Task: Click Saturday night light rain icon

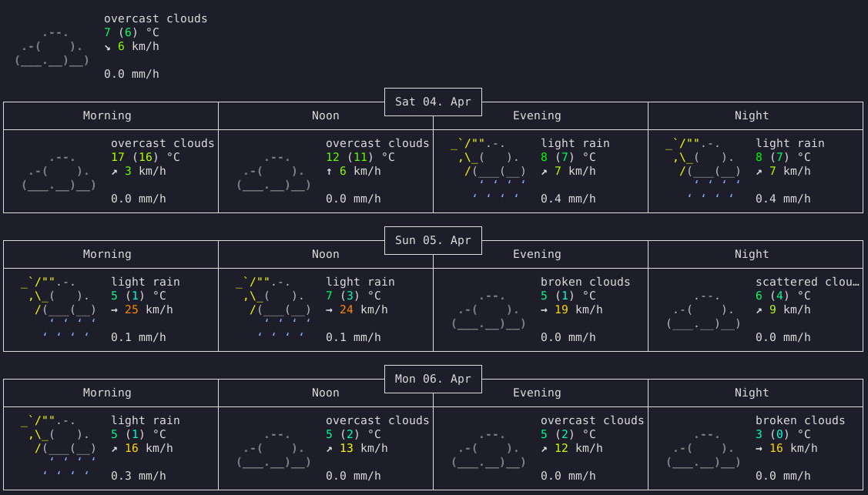Action: coord(703,171)
